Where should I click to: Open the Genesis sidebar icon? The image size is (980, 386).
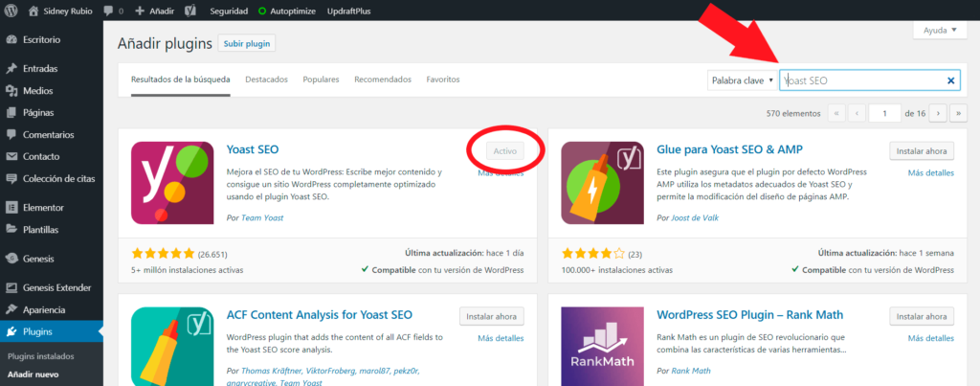(11, 259)
